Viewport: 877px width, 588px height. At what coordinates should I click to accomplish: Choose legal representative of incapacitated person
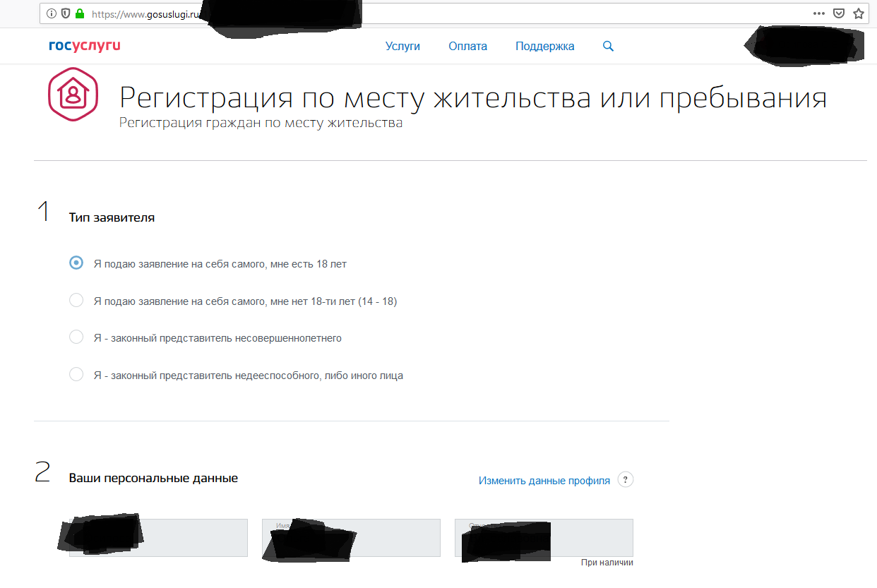tap(76, 375)
